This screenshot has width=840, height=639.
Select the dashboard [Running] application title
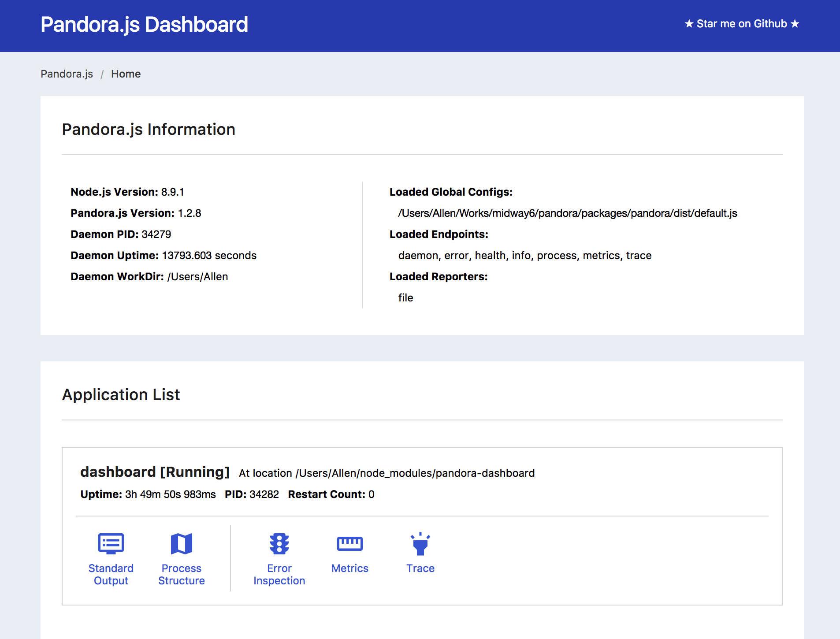[155, 472]
